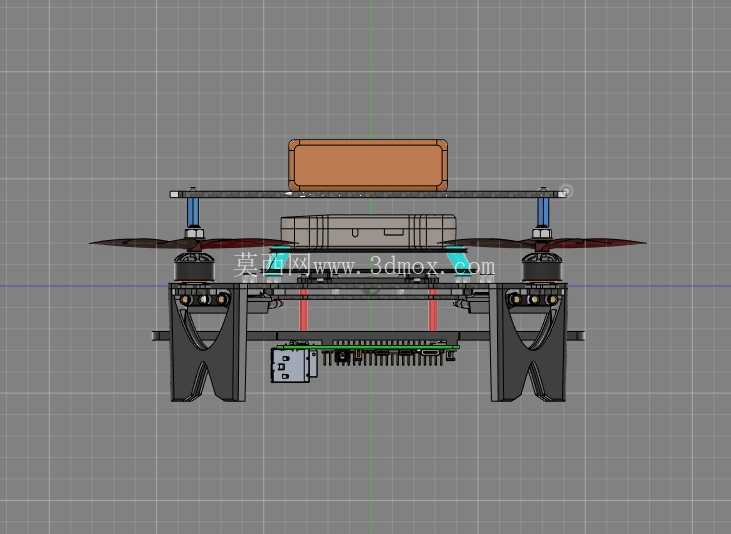Viewport: 731px width, 534px height.
Task: Pick the left red standoff
Action: [303, 310]
